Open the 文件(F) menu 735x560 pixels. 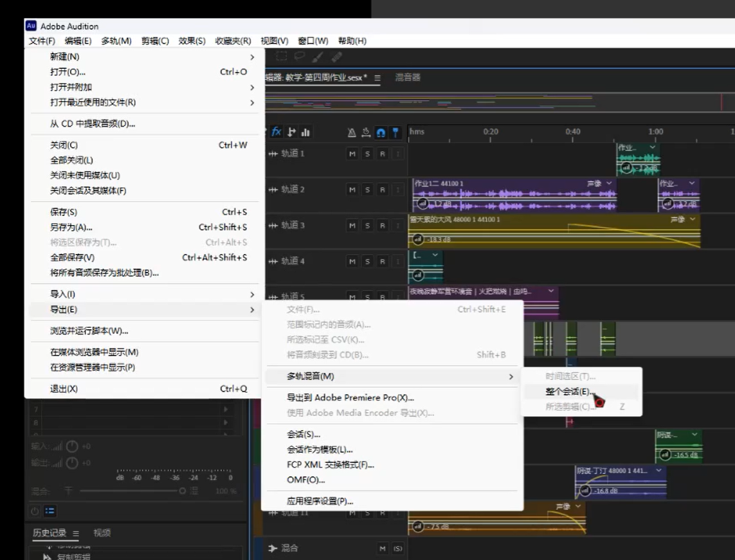coord(42,41)
